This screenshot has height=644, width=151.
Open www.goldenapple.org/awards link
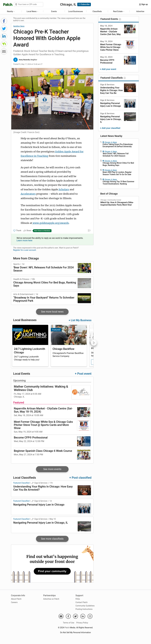coord(51,223)
